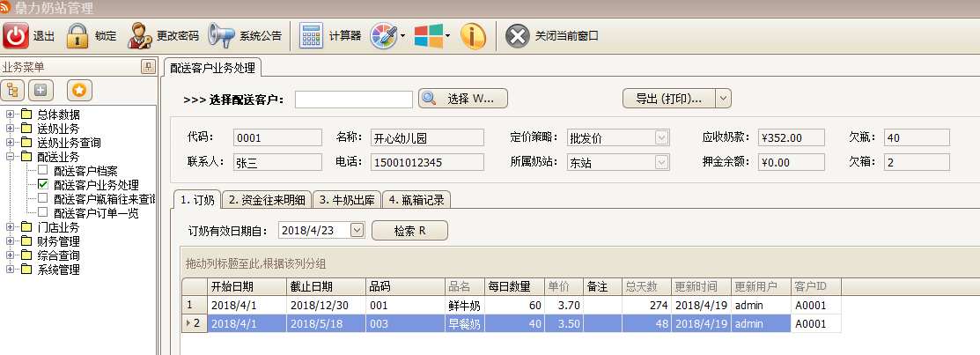
Task: Click the 品码 column header
Action: coord(405,287)
